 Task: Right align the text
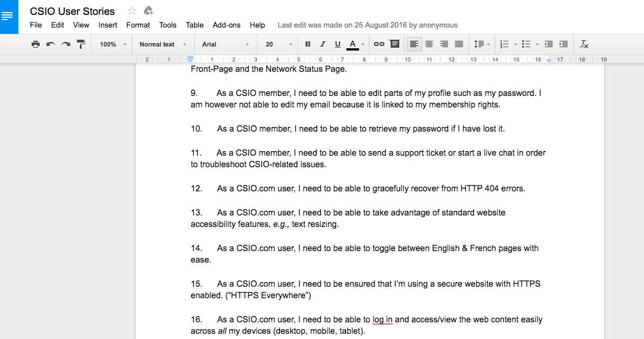(444, 44)
